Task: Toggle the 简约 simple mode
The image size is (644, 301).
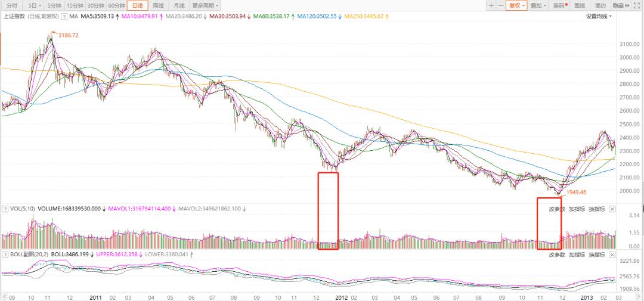Action: pyautogui.click(x=600, y=6)
